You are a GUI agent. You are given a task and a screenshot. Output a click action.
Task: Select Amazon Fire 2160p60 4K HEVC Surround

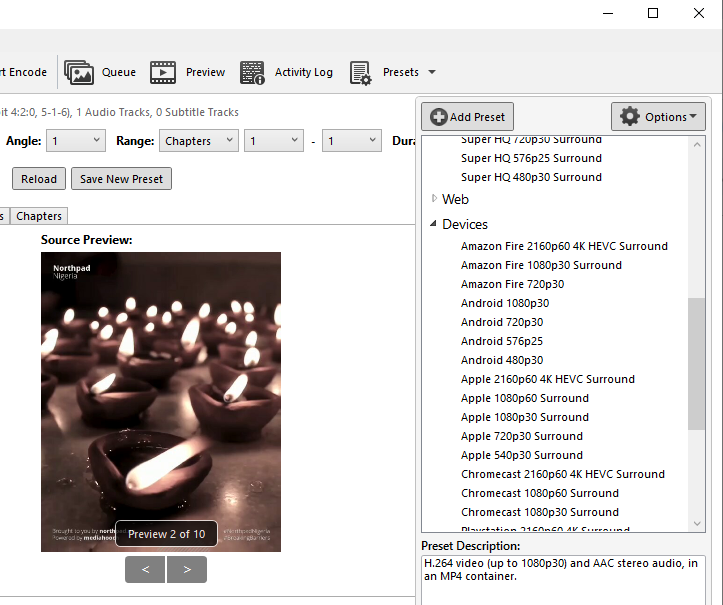coord(564,246)
